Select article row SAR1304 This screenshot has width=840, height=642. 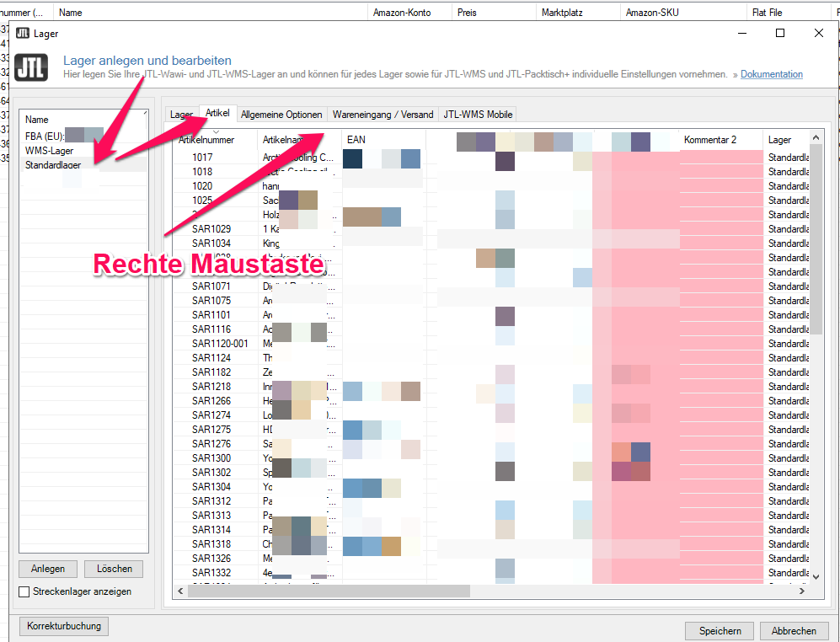pyautogui.click(x=490, y=487)
